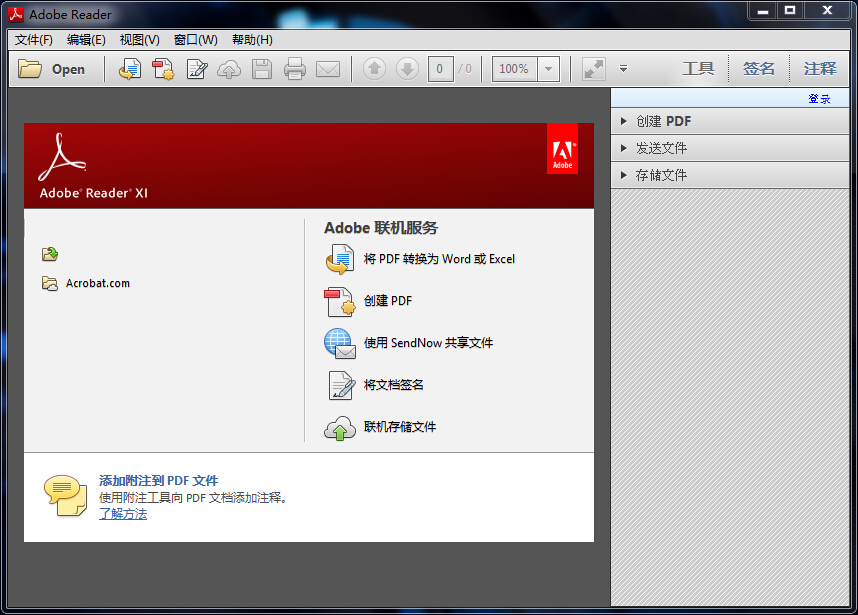Image resolution: width=858 pixels, height=615 pixels.
Task: Minimize the Adobe Reader window
Action: [763, 10]
